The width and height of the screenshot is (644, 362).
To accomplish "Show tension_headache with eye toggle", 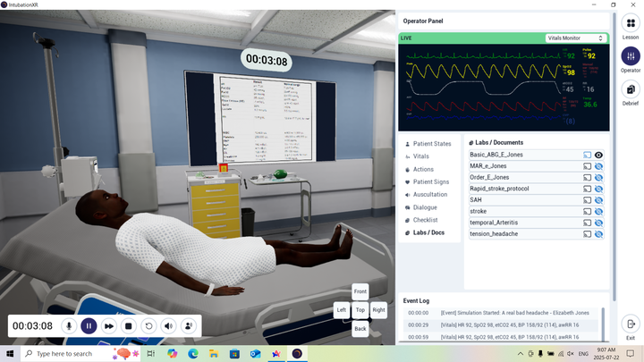I will pos(598,234).
